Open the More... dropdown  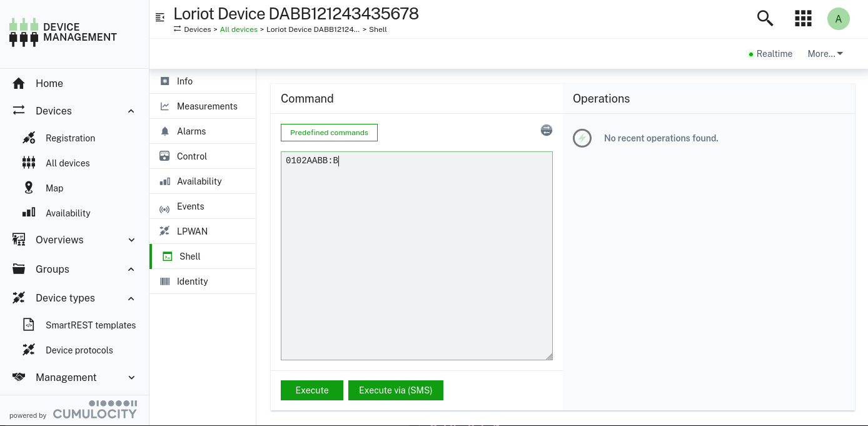point(825,54)
